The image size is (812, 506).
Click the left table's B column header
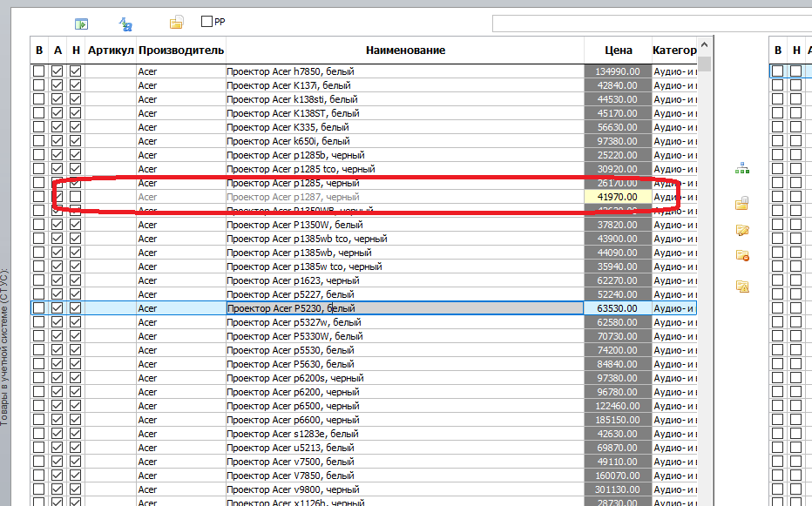[x=39, y=51]
